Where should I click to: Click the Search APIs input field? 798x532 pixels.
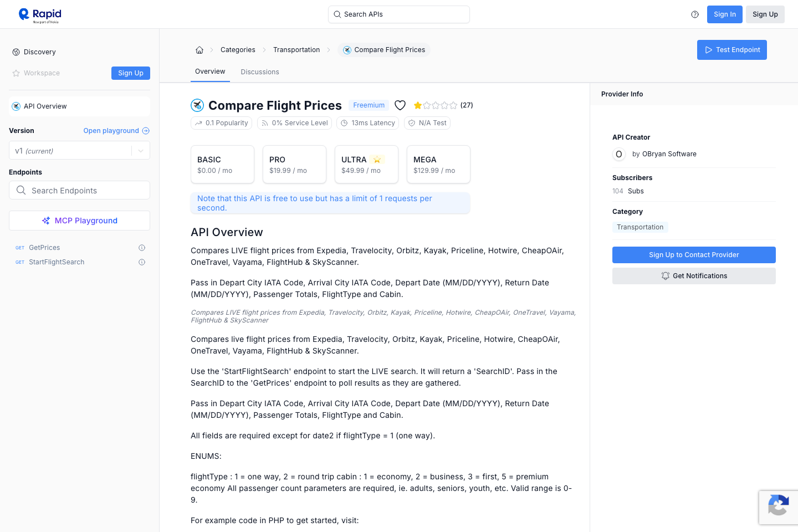[x=398, y=14]
